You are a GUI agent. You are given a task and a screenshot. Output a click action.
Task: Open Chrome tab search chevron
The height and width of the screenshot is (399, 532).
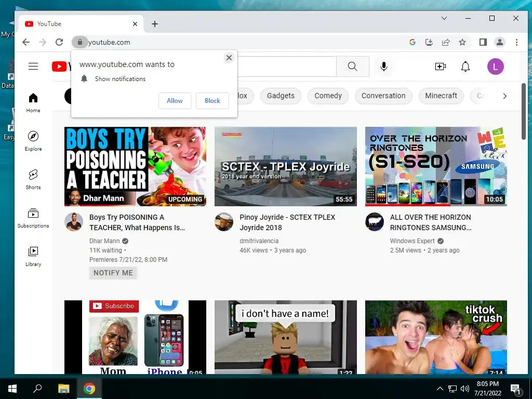coord(444,18)
